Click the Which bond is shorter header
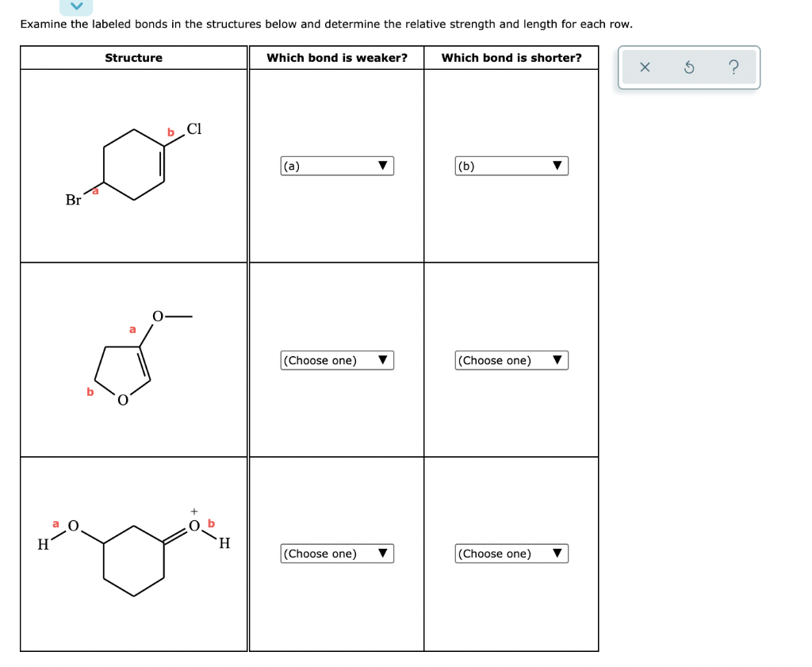Screen dimensions: 812x667 [x=511, y=57]
